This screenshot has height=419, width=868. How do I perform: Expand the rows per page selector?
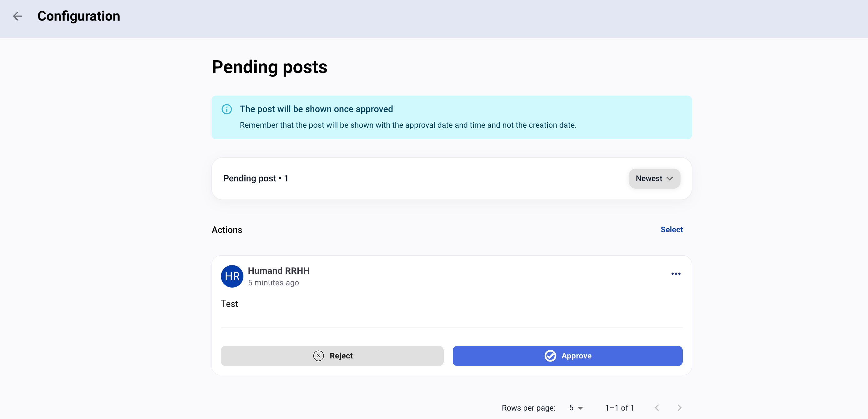pos(576,407)
